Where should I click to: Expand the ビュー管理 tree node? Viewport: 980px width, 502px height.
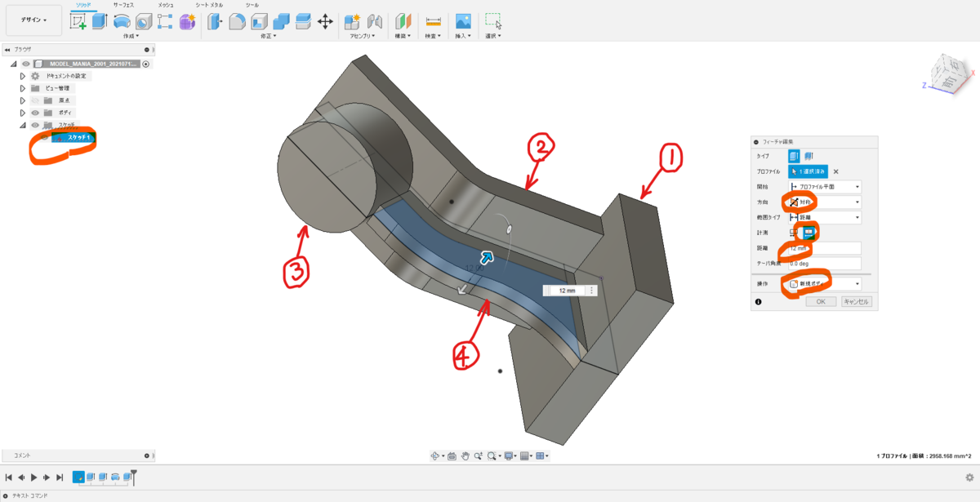pyautogui.click(x=23, y=88)
